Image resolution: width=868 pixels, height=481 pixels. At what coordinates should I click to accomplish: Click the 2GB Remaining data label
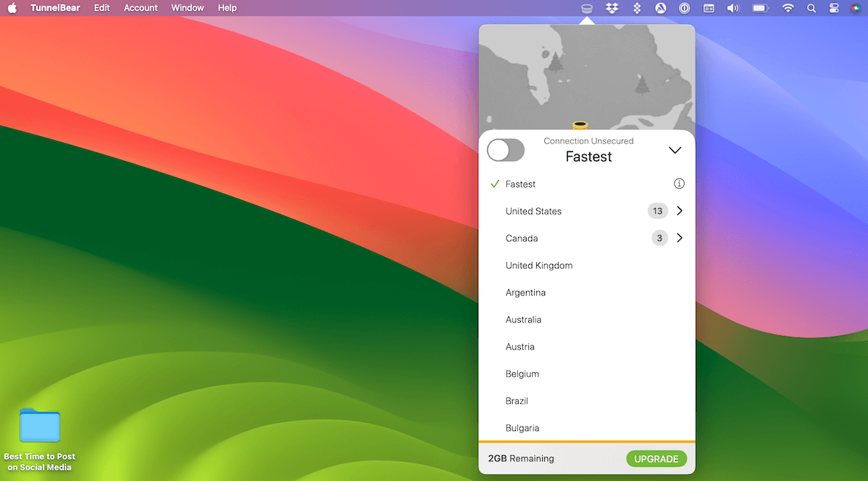(x=521, y=458)
